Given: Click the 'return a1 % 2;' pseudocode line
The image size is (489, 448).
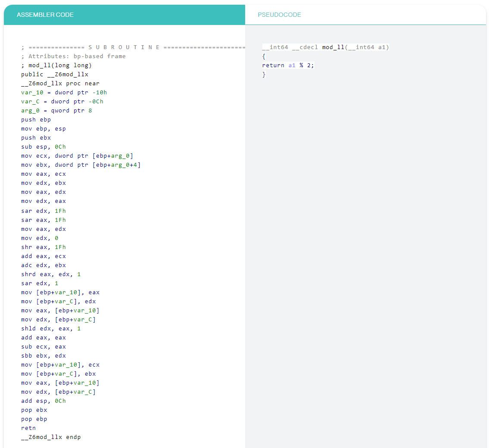Looking at the screenshot, I should (288, 65).
